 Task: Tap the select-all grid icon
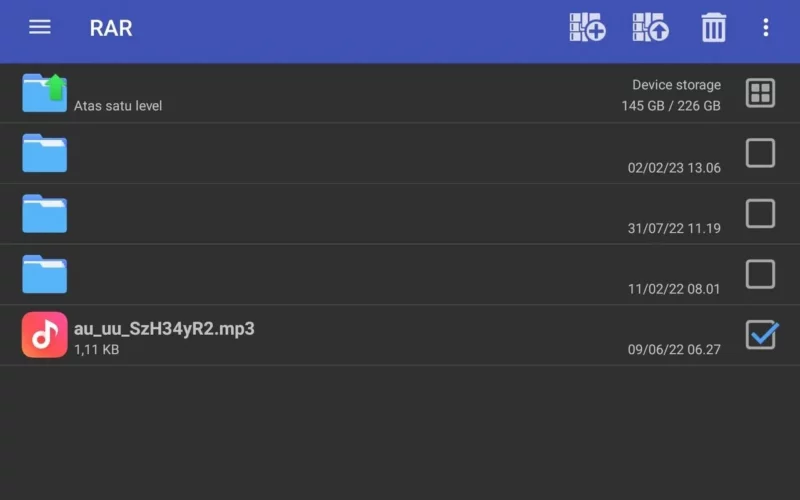760,93
